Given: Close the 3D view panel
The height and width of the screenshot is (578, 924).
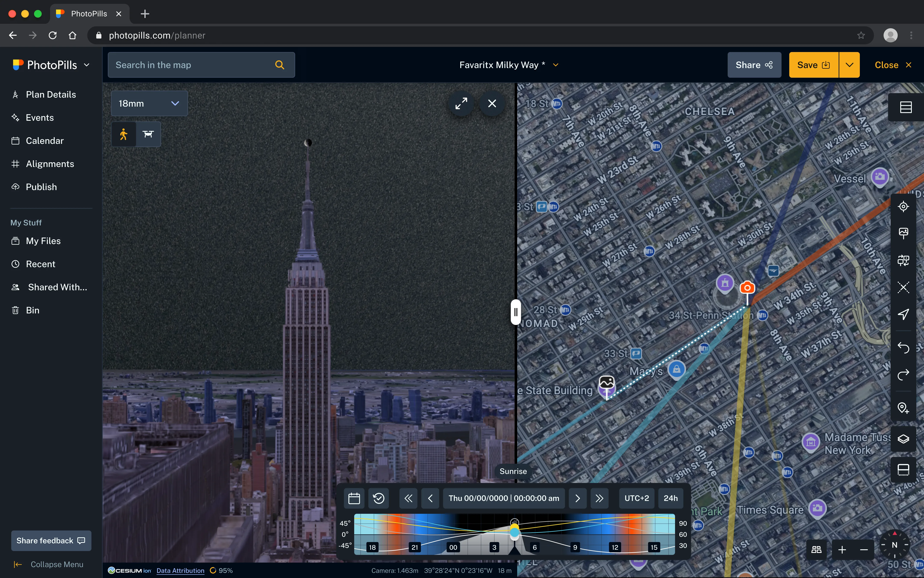Looking at the screenshot, I should 492,103.
